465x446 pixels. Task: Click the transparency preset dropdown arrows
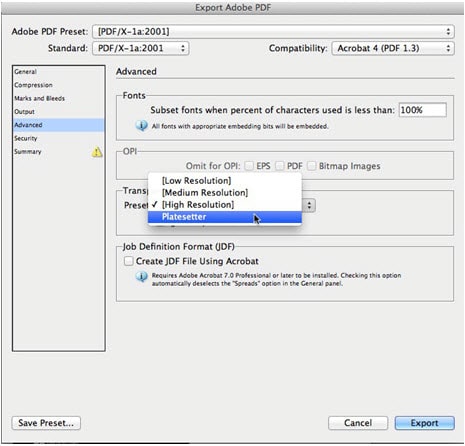[309, 205]
